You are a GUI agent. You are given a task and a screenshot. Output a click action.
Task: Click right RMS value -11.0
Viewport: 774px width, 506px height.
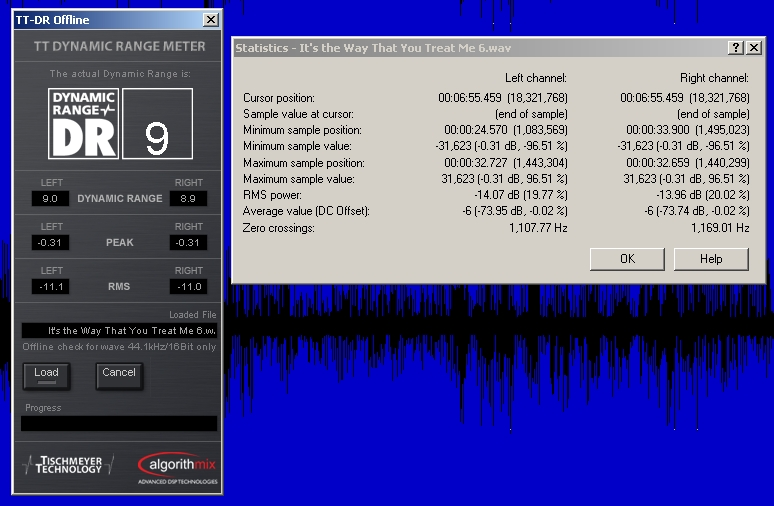(188, 286)
